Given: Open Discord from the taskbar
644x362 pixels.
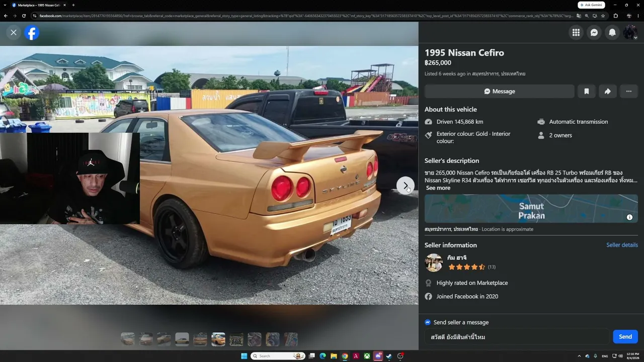Looking at the screenshot, I should (x=378, y=356).
